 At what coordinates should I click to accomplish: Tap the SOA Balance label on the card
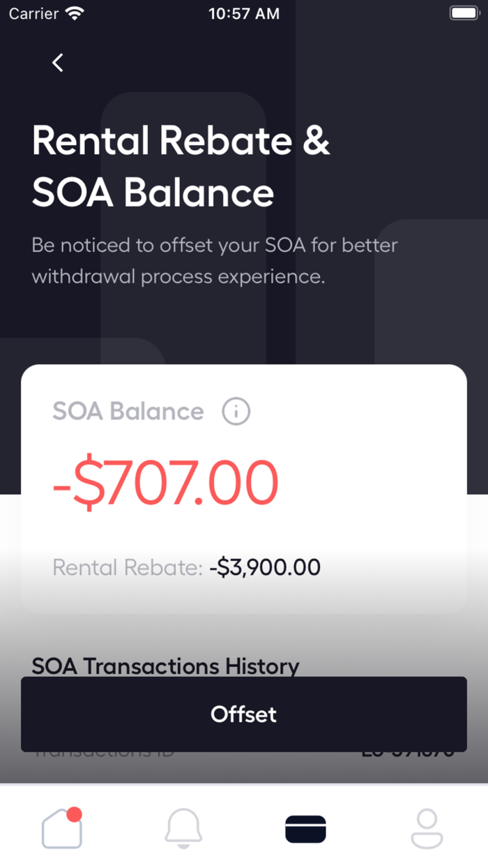coord(128,412)
